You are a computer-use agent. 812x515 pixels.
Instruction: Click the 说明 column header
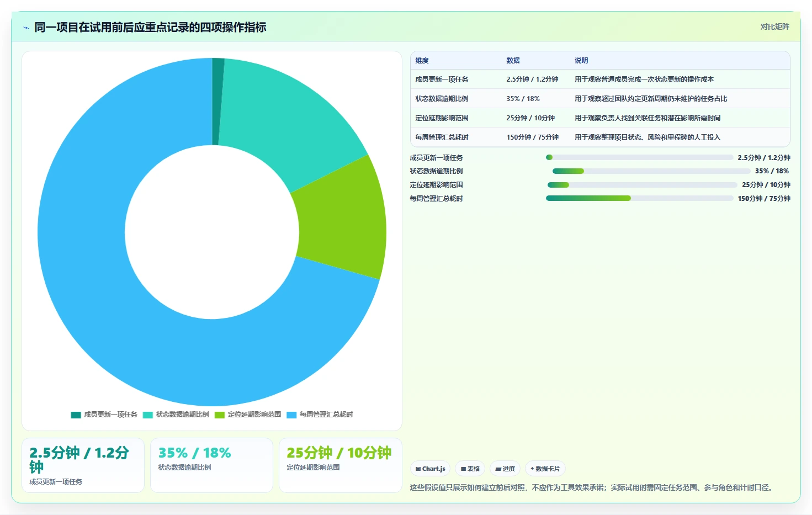tap(581, 61)
